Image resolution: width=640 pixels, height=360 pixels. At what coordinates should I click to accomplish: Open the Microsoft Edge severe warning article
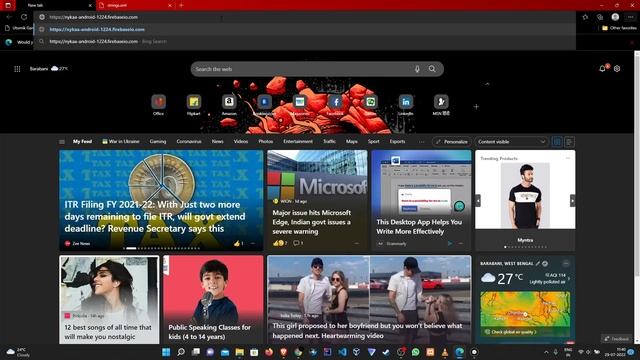click(x=317, y=200)
